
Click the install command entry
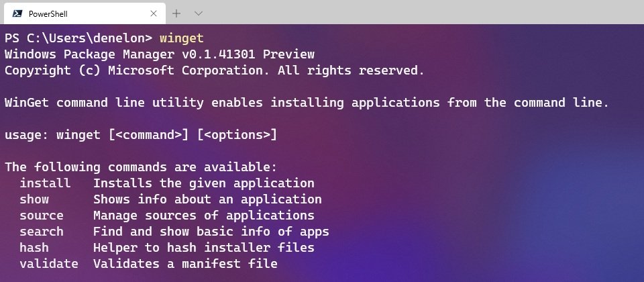click(x=45, y=183)
